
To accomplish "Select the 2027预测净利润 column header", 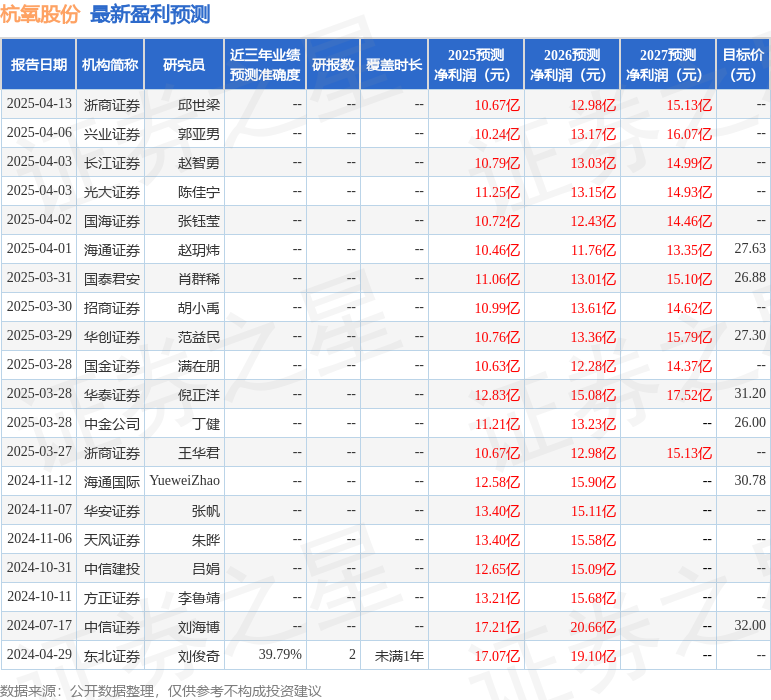I will 668,65.
